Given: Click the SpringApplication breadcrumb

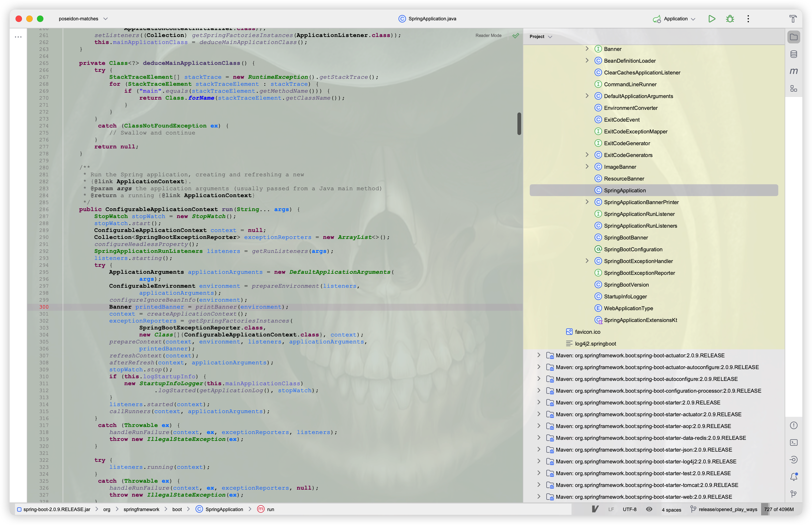Looking at the screenshot, I should pos(224,509).
